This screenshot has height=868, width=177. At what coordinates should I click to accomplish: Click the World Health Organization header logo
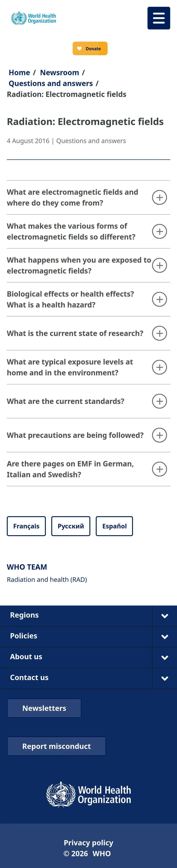33,18
